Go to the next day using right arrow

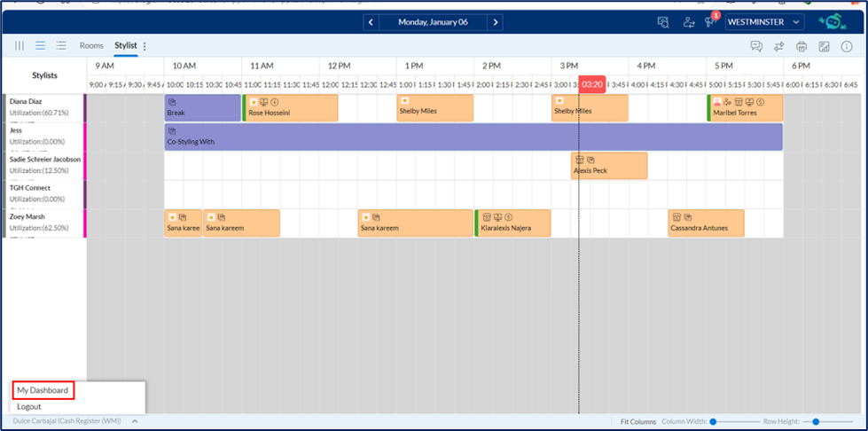pos(496,22)
